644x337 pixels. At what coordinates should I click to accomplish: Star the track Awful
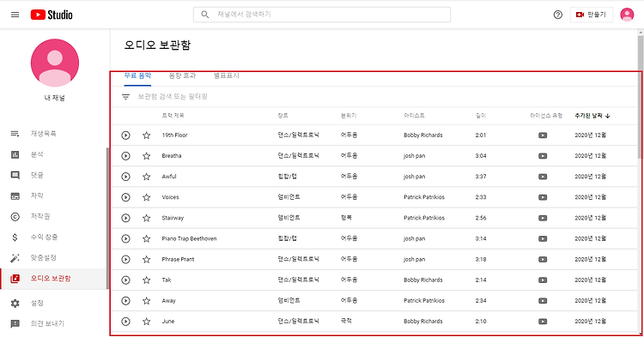146,177
